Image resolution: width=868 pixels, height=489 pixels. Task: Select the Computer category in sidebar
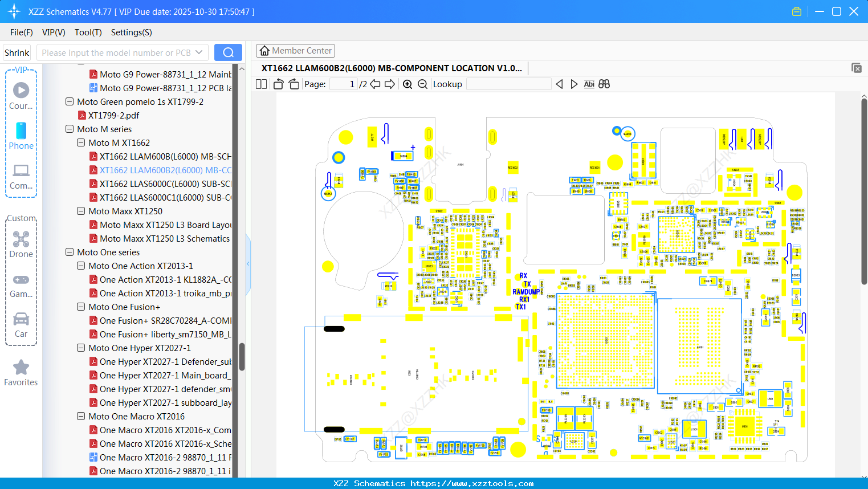21,176
